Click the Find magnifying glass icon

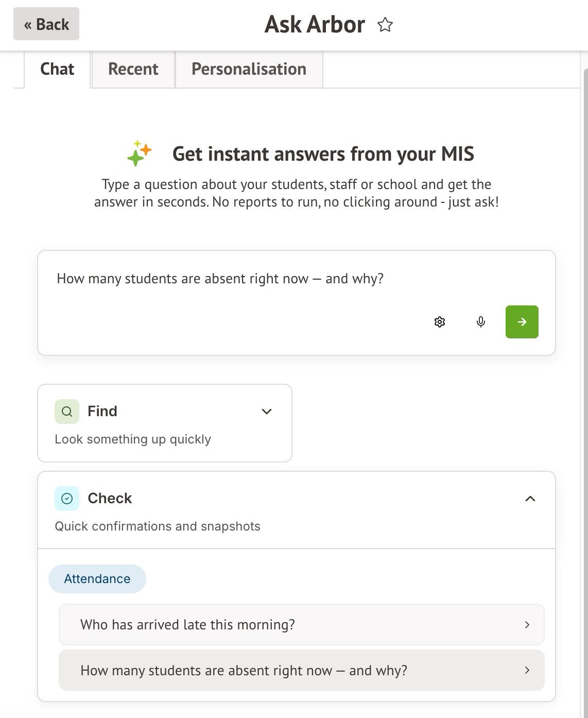tap(67, 412)
